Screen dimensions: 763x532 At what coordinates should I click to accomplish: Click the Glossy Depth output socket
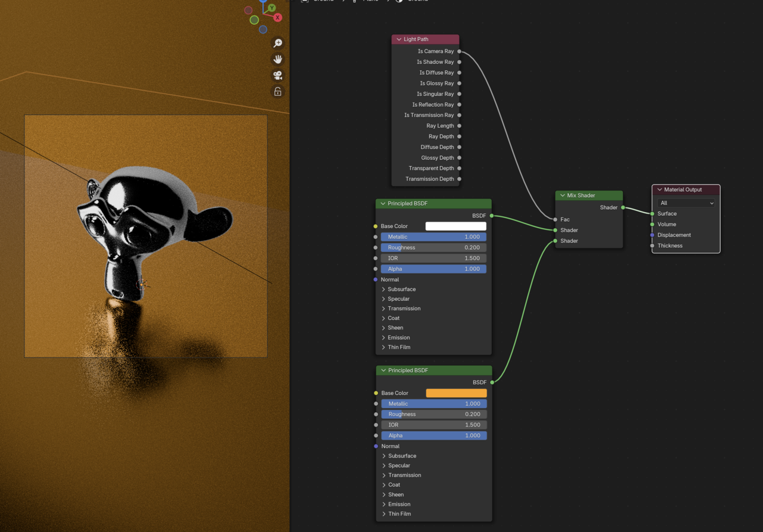[459, 158]
